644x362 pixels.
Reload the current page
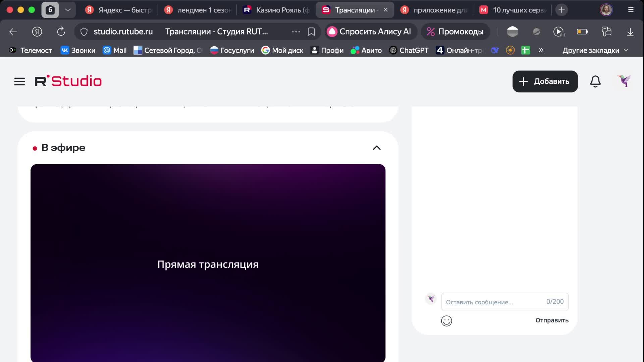tap(61, 32)
